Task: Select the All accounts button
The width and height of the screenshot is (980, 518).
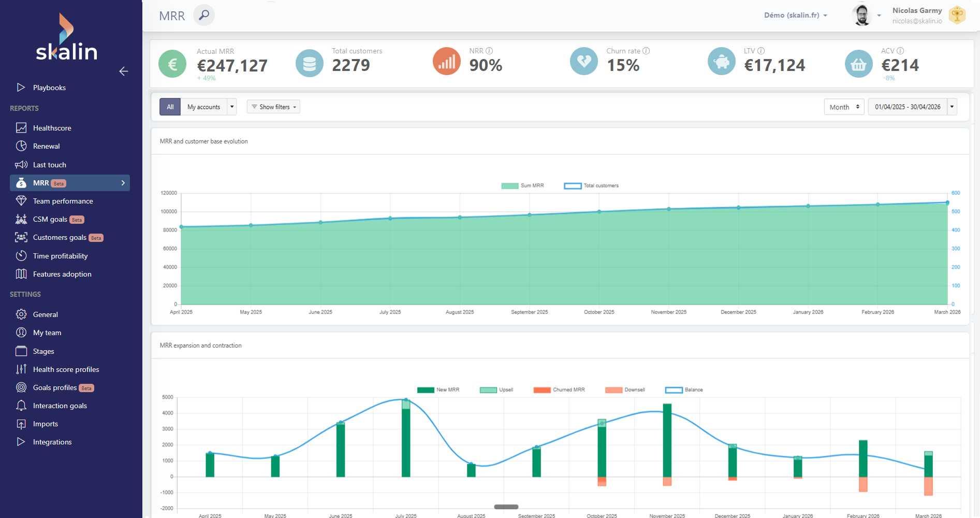Action: pos(170,107)
